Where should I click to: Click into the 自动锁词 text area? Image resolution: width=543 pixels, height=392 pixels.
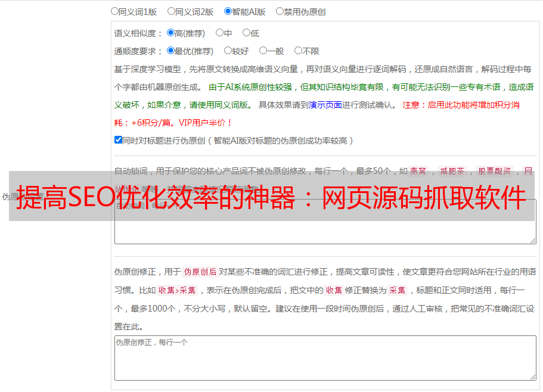click(x=325, y=222)
